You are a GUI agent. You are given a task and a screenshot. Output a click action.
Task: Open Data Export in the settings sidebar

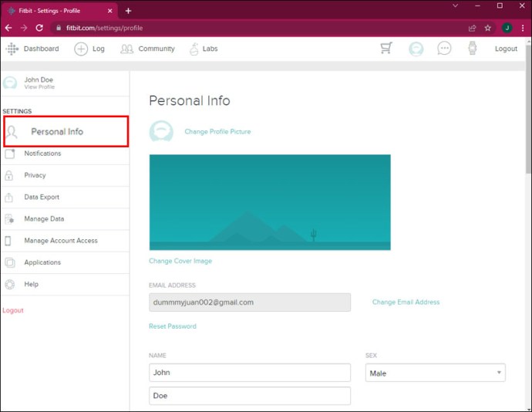click(x=65, y=197)
